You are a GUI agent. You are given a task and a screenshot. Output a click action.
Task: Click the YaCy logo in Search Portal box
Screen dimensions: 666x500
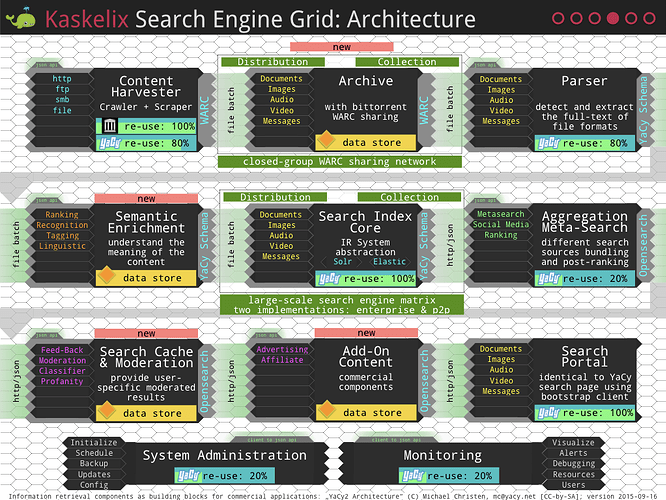pos(548,412)
